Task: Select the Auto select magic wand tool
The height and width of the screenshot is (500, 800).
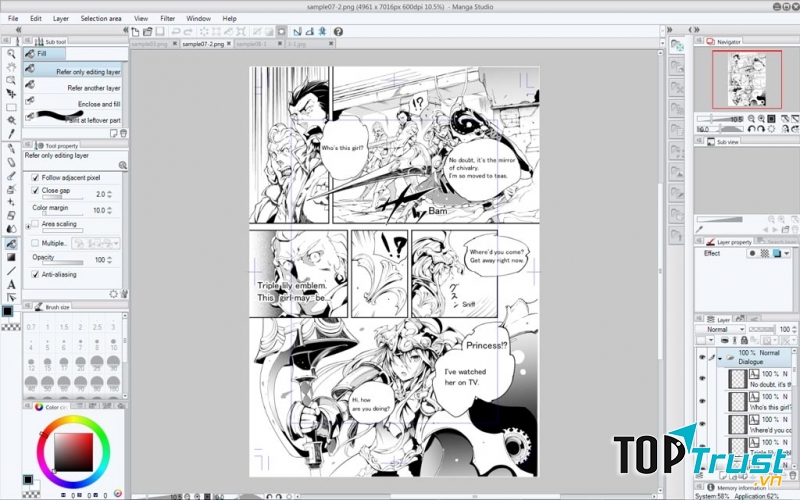Action: coord(11,120)
